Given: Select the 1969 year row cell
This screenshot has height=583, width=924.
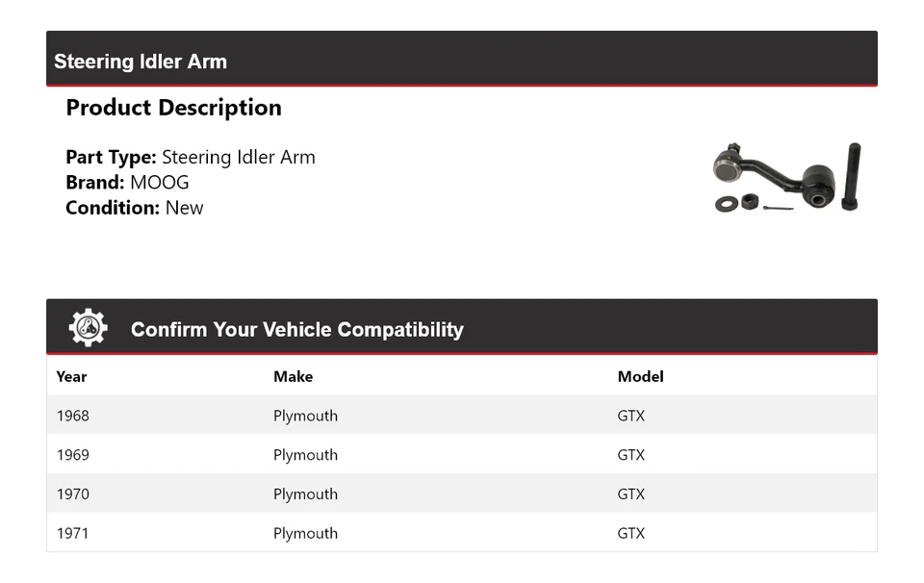Looking at the screenshot, I should point(73,455).
